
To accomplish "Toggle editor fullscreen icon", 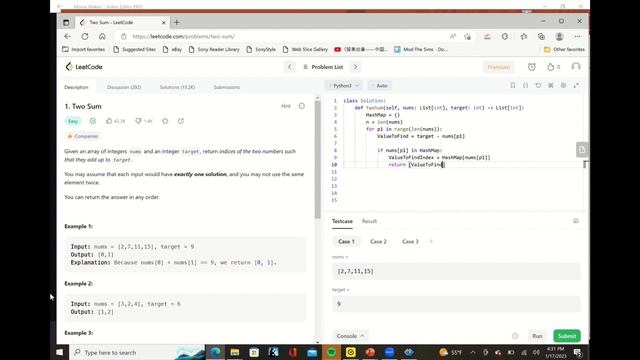I will tap(576, 85).
